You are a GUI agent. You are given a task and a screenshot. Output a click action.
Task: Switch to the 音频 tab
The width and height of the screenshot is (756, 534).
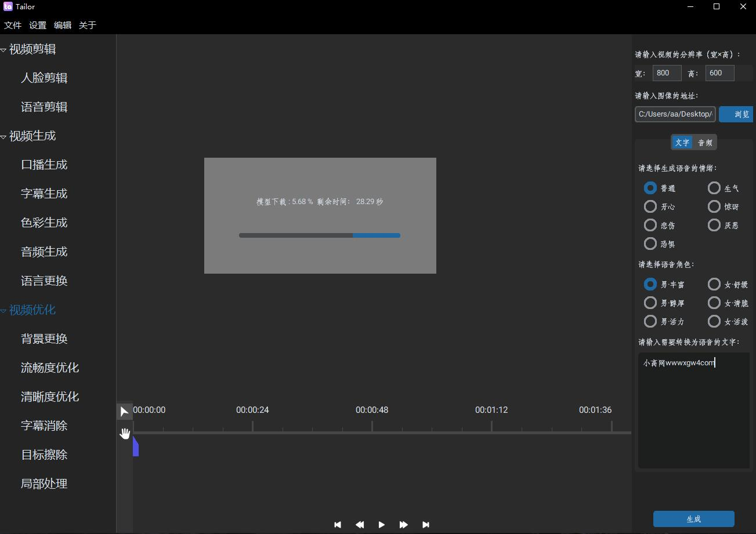pyautogui.click(x=705, y=143)
